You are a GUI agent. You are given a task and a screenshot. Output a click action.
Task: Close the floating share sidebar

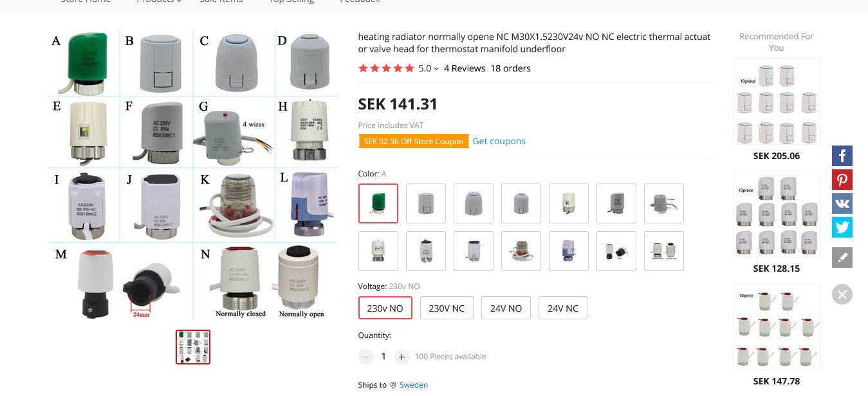tap(842, 294)
